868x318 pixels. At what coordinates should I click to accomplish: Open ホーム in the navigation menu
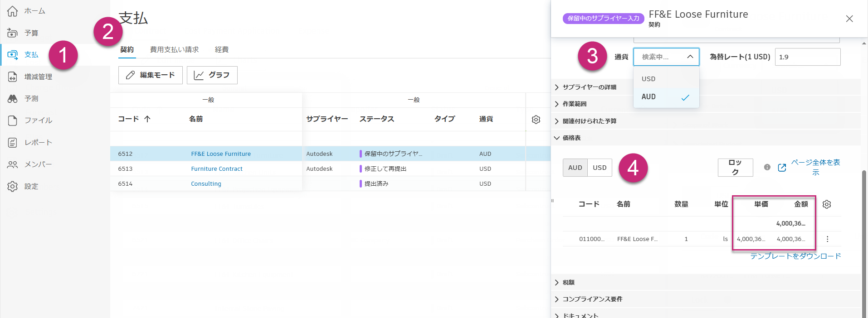pos(35,11)
